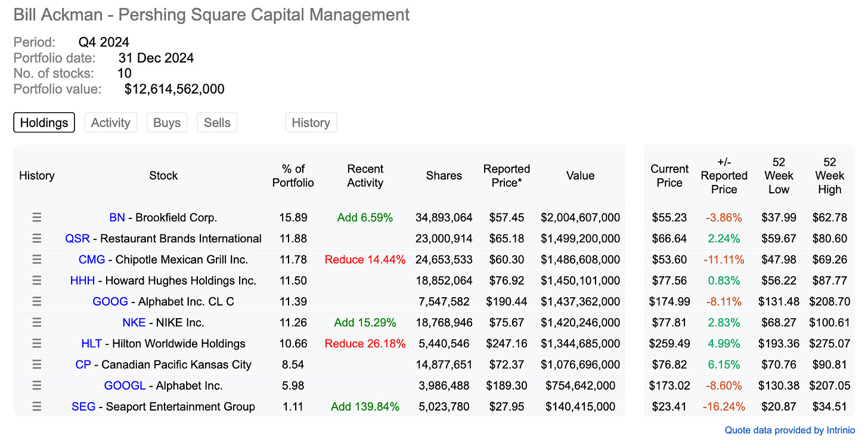
Task: Click the '-11.11%' price change cell
Action: (724, 260)
